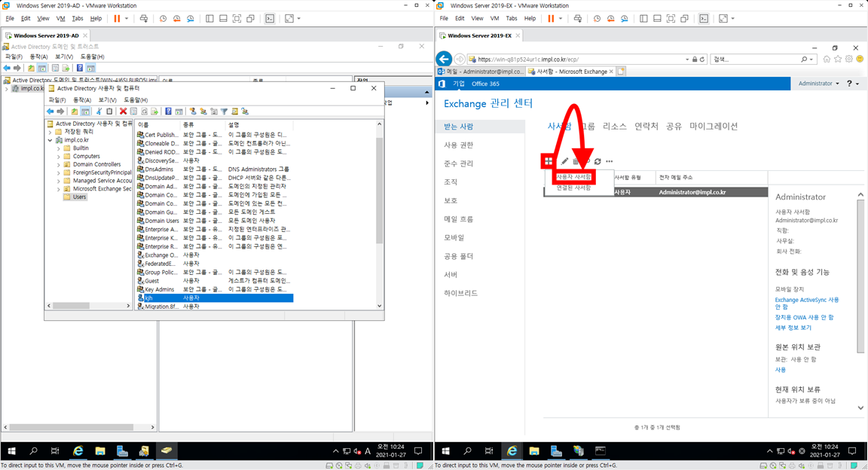
Task: Switch to the 연락처 tab in Exchange admin center
Action: point(646,127)
